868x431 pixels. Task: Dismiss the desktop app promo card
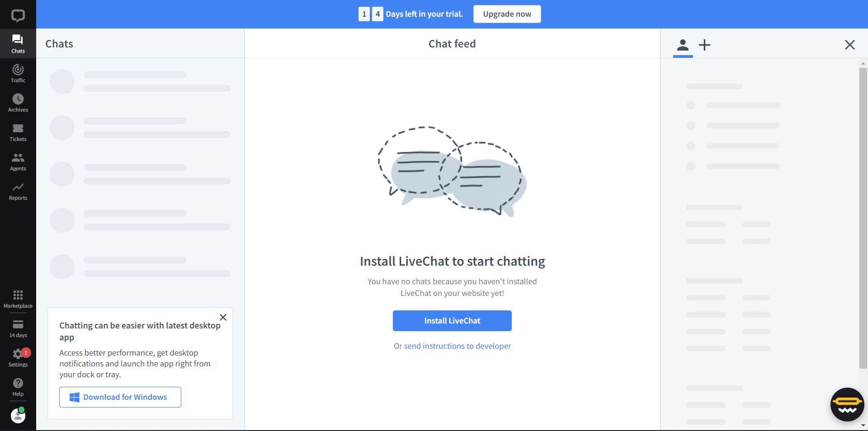click(x=223, y=317)
